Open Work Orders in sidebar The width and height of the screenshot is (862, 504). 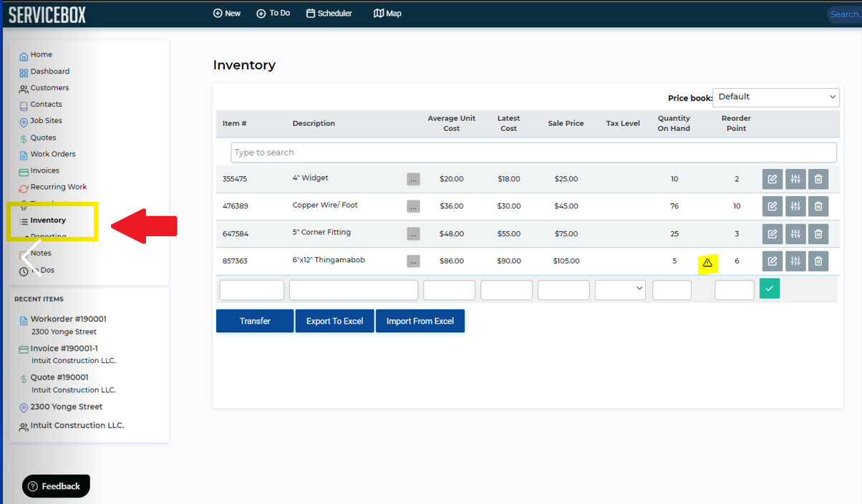[52, 154]
